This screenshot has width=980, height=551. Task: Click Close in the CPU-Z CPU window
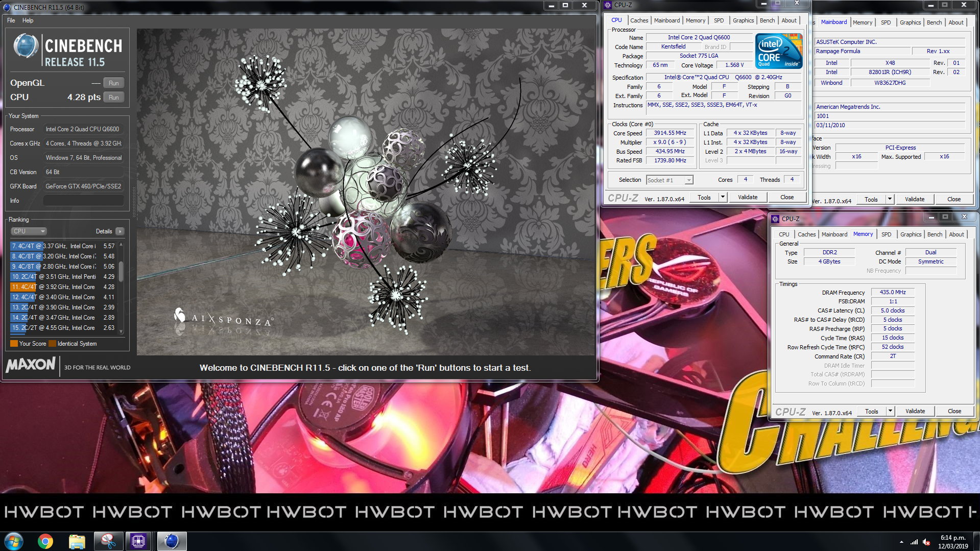click(x=787, y=197)
